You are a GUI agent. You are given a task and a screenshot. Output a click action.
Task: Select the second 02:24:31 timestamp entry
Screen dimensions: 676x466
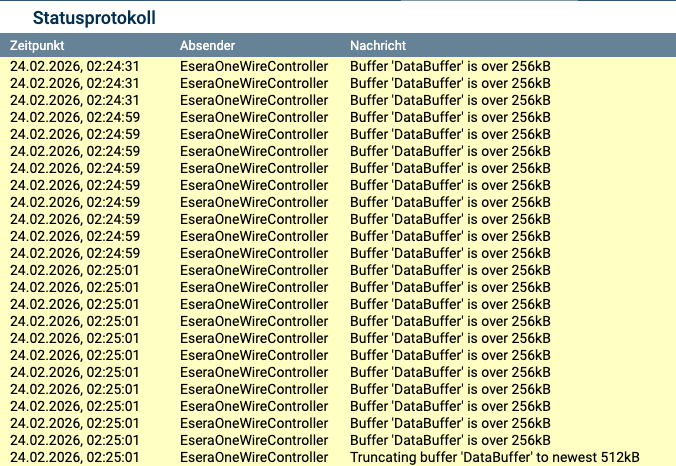[75, 83]
